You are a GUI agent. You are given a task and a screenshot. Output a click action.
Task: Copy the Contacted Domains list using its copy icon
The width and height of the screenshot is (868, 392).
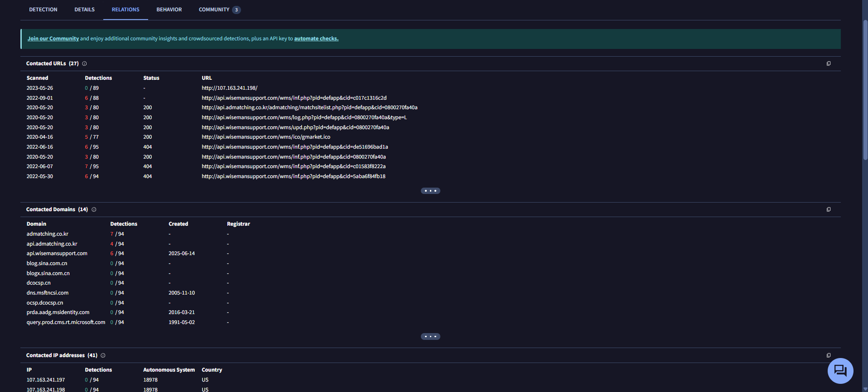[829, 210]
